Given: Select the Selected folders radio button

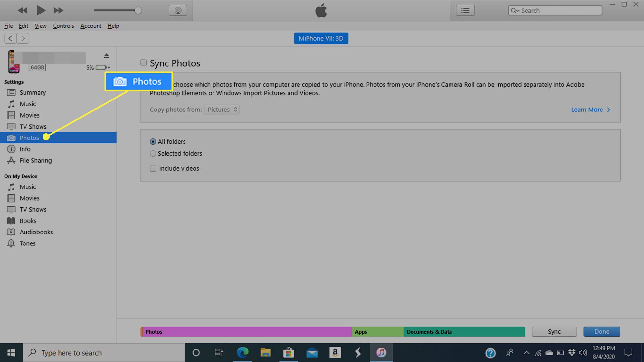Looking at the screenshot, I should (x=153, y=153).
